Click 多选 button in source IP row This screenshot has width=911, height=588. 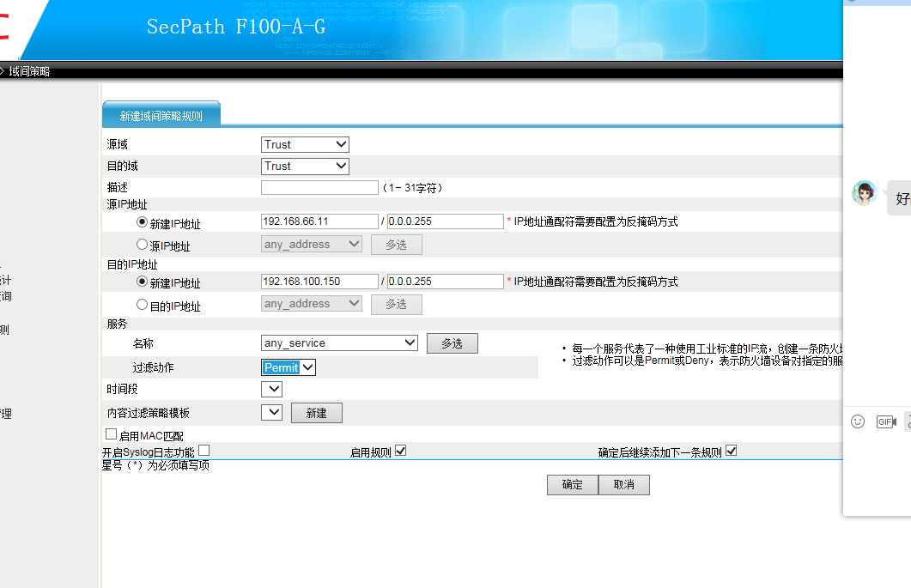(396, 245)
